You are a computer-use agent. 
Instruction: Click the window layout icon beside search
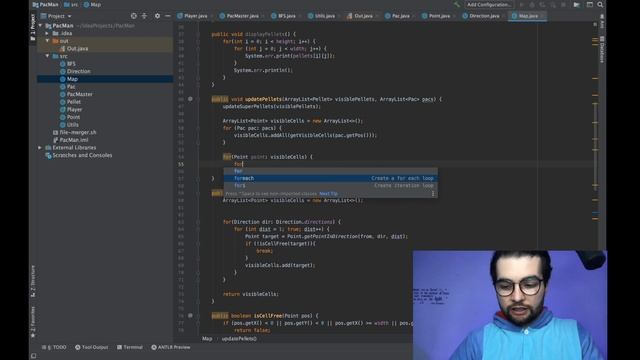pyautogui.click(x=589, y=4)
